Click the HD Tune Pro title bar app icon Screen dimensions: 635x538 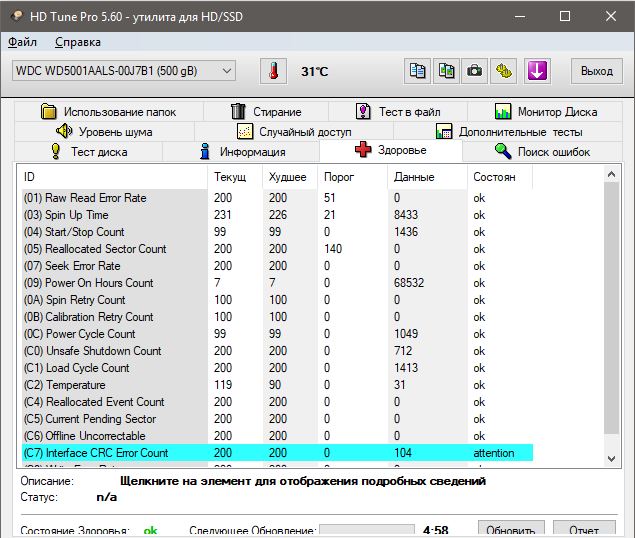tap(17, 16)
